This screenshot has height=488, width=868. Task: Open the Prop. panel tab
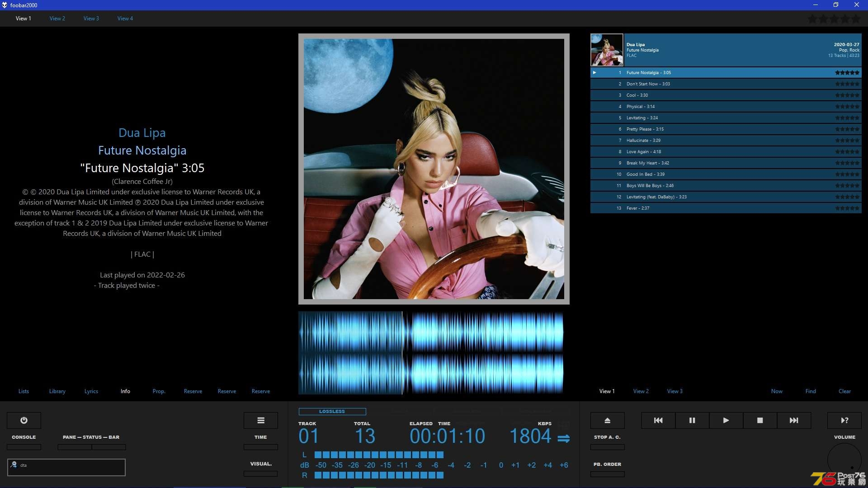[159, 391]
